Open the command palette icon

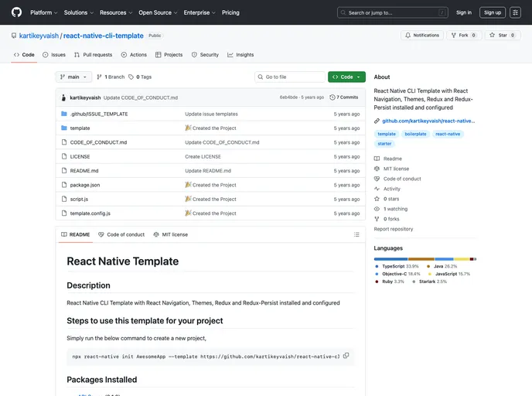tap(515, 12)
